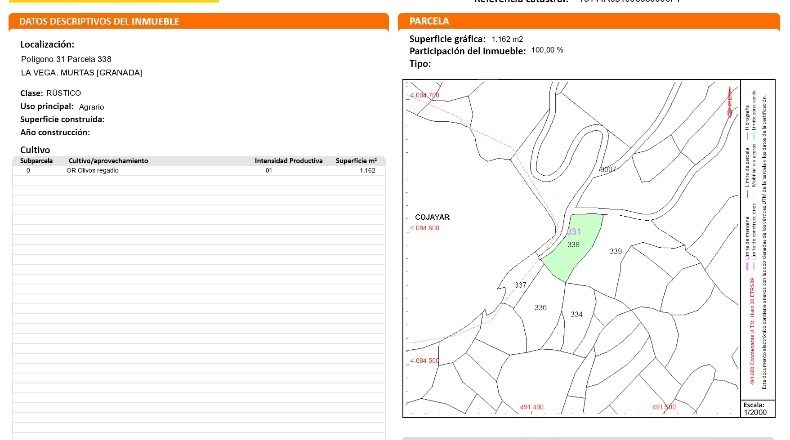Click the Subparcela column header
Image resolution: width=790 pixels, height=440 pixels.
point(36,161)
